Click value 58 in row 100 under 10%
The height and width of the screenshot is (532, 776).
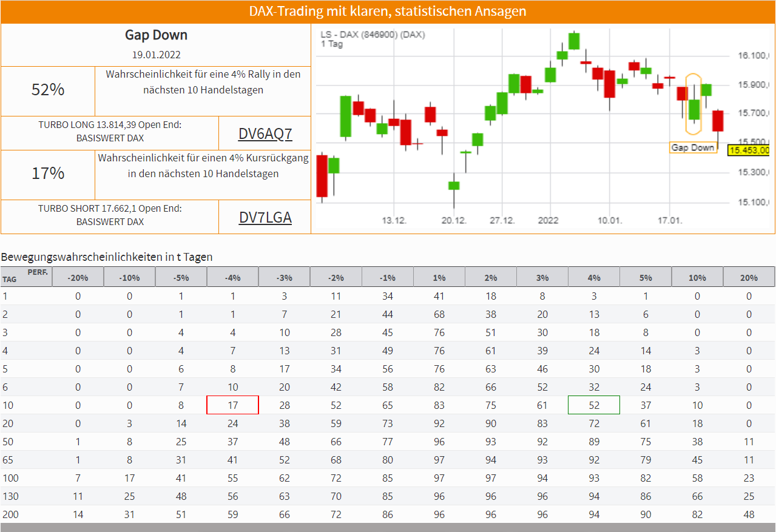[697, 478]
